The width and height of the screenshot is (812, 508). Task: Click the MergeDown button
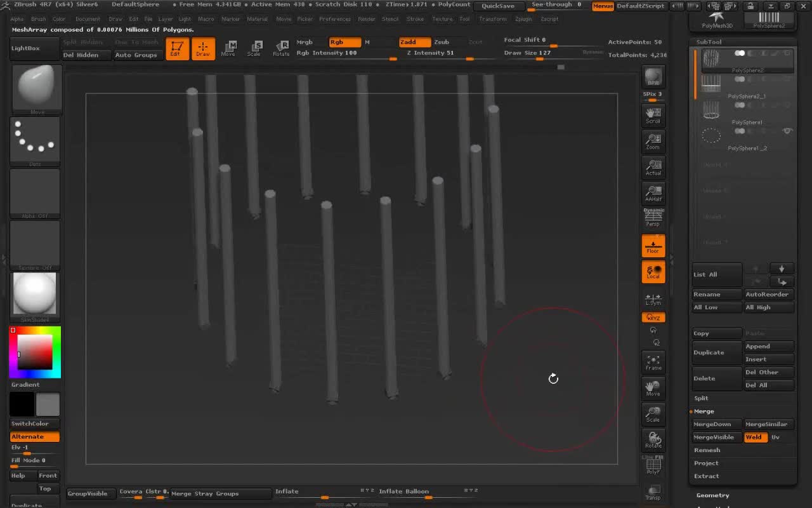717,424
